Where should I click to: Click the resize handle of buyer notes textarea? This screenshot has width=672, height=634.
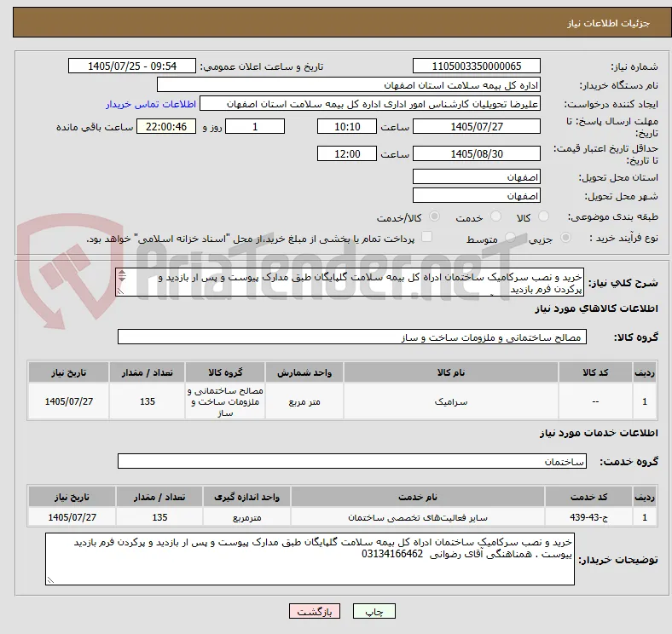50,580
